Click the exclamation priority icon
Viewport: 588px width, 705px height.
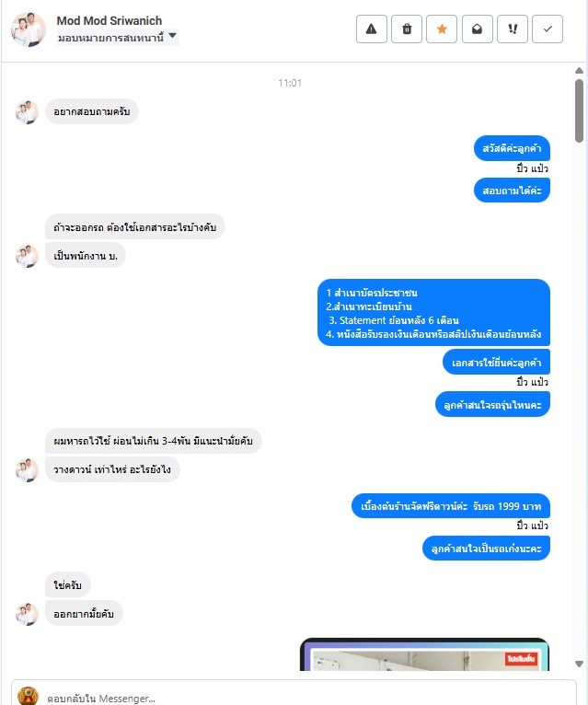coord(512,29)
